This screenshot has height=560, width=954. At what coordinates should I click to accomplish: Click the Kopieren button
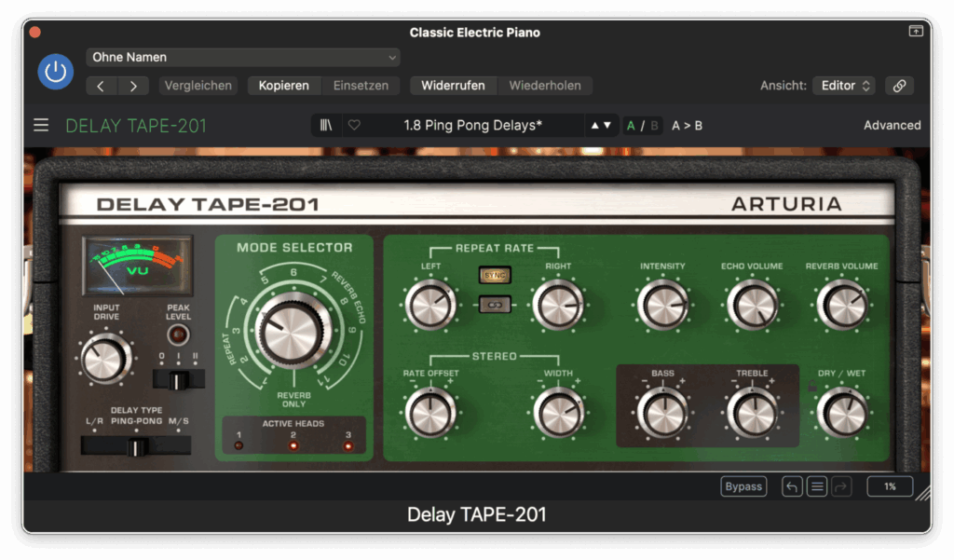click(x=283, y=86)
